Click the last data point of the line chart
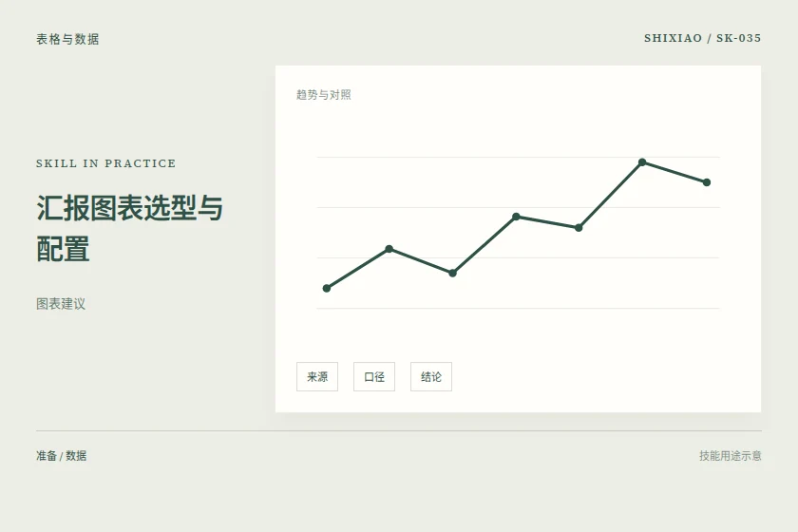This screenshot has height=532, width=798. pos(707,182)
